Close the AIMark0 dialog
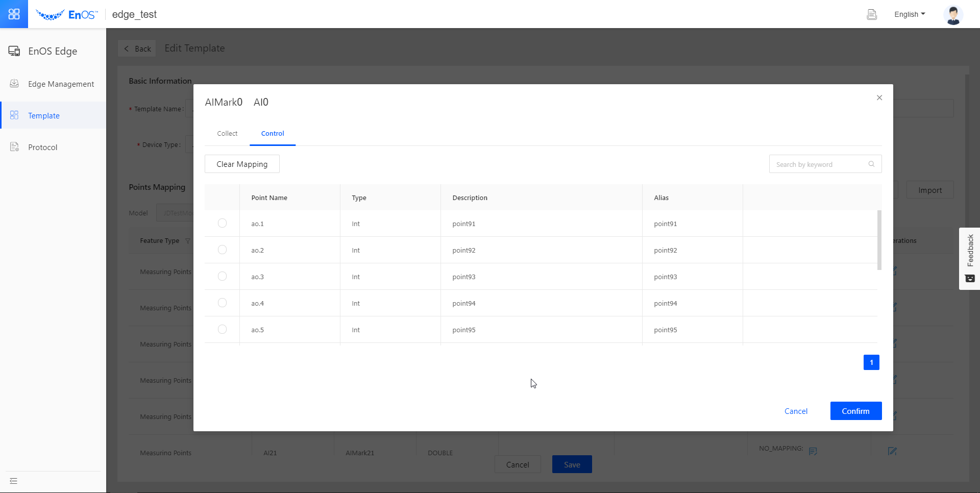Image resolution: width=980 pixels, height=493 pixels. [x=879, y=98]
